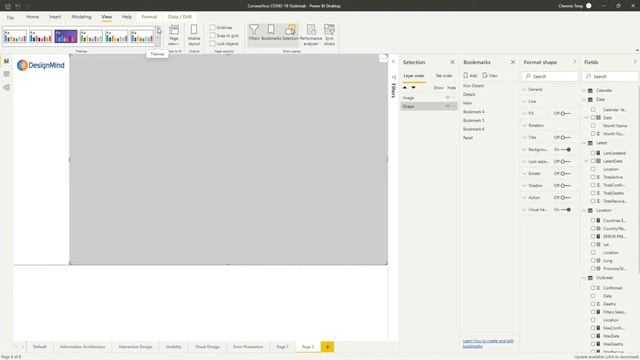Open Report view from left sidebar

click(7, 61)
